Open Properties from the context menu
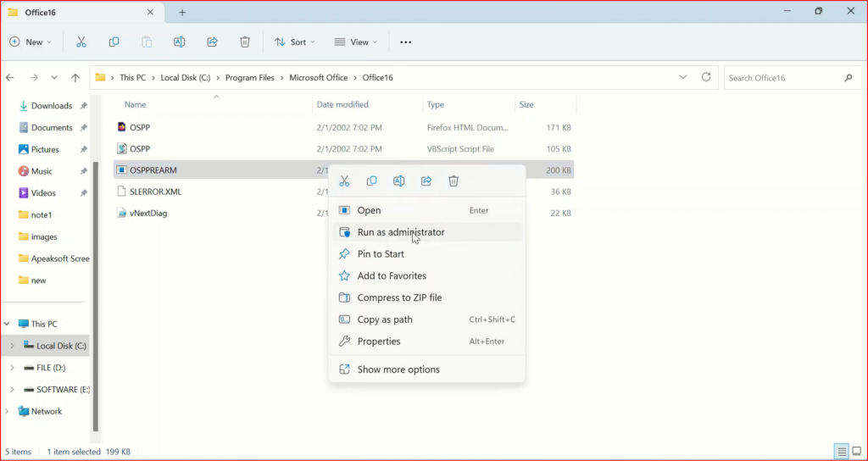 click(426, 342)
